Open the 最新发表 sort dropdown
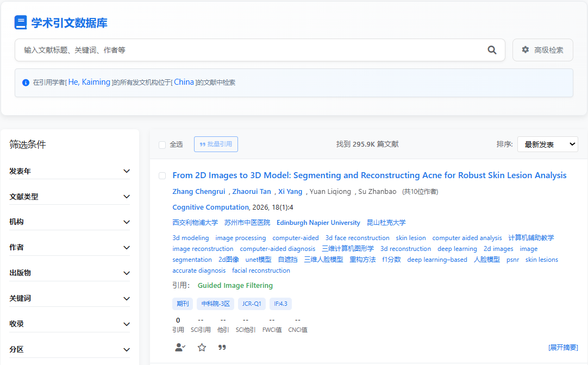Image resolution: width=588 pixels, height=365 pixels. click(x=547, y=144)
